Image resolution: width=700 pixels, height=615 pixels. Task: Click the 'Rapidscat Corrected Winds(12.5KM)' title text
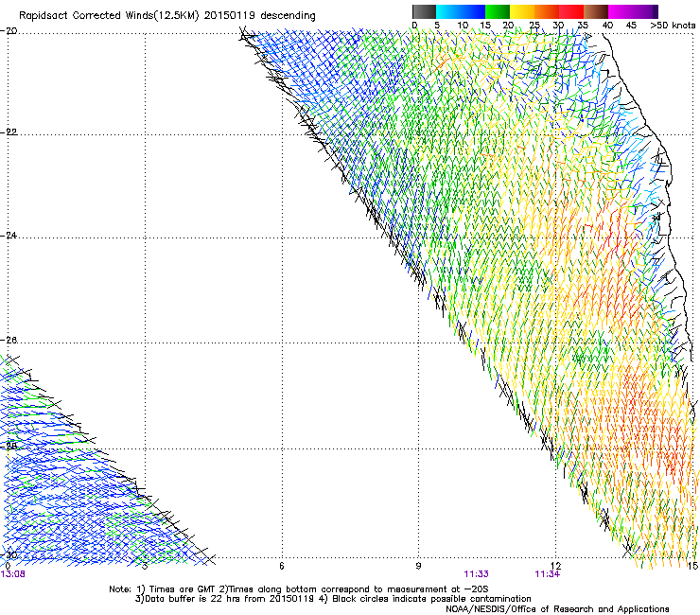tap(109, 16)
